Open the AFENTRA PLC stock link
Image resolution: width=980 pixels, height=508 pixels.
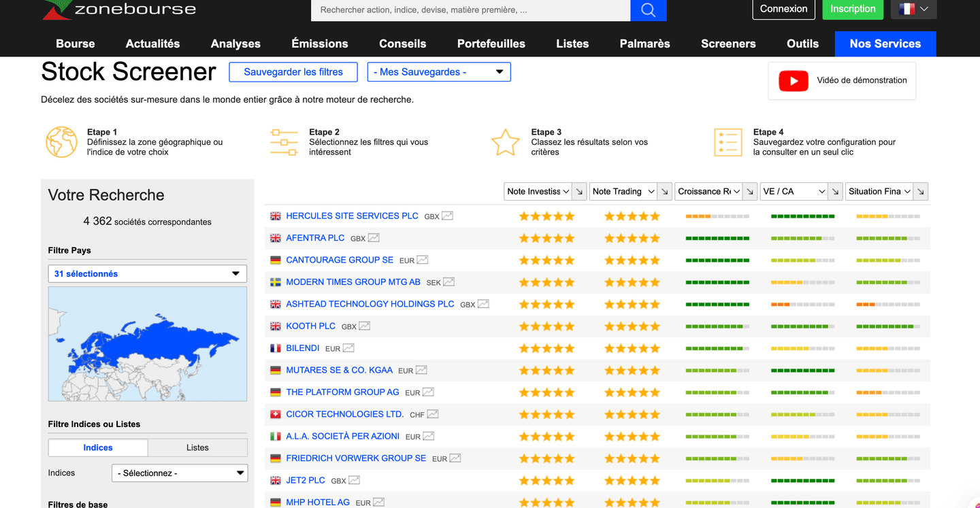(315, 237)
